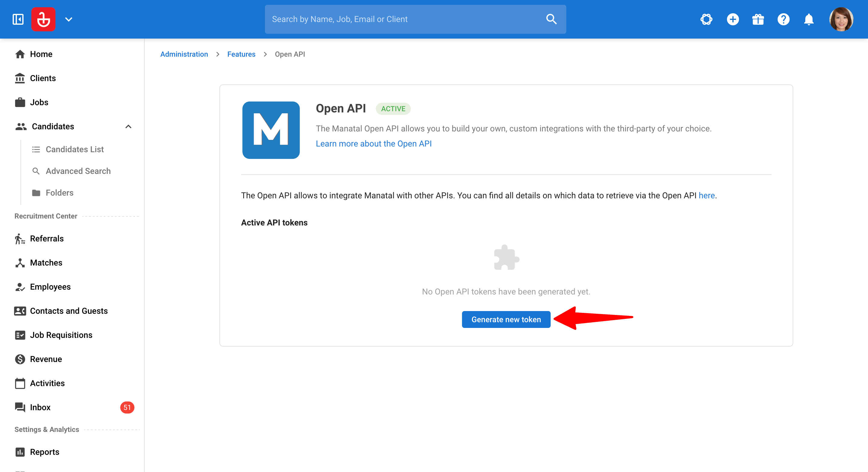The width and height of the screenshot is (868, 472).
Task: Click the ACTIVE status badge
Action: point(393,109)
